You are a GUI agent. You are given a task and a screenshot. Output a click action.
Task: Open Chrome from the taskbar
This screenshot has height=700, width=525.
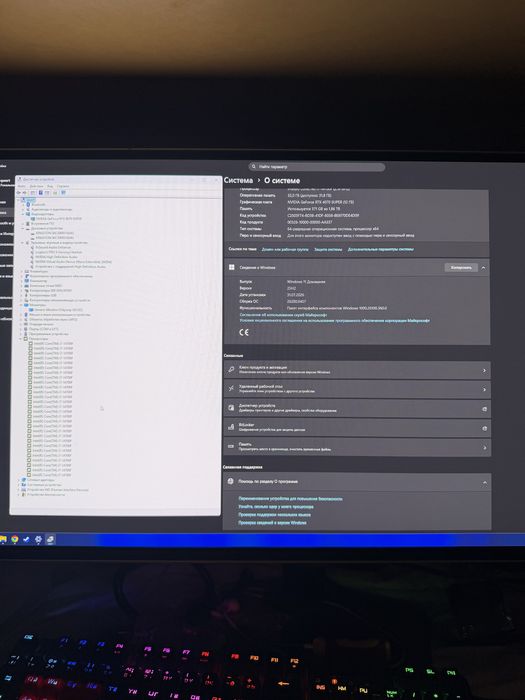[15, 539]
